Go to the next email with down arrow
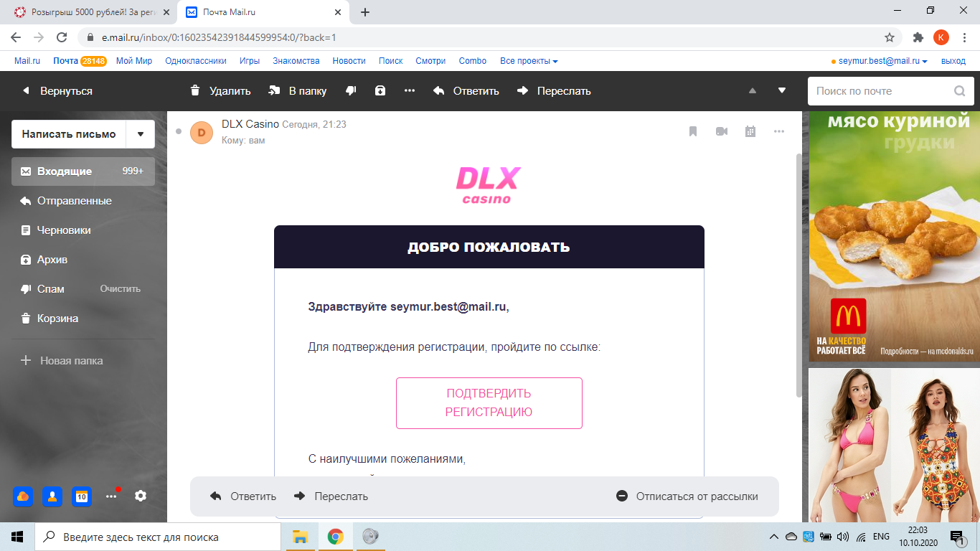 click(782, 91)
